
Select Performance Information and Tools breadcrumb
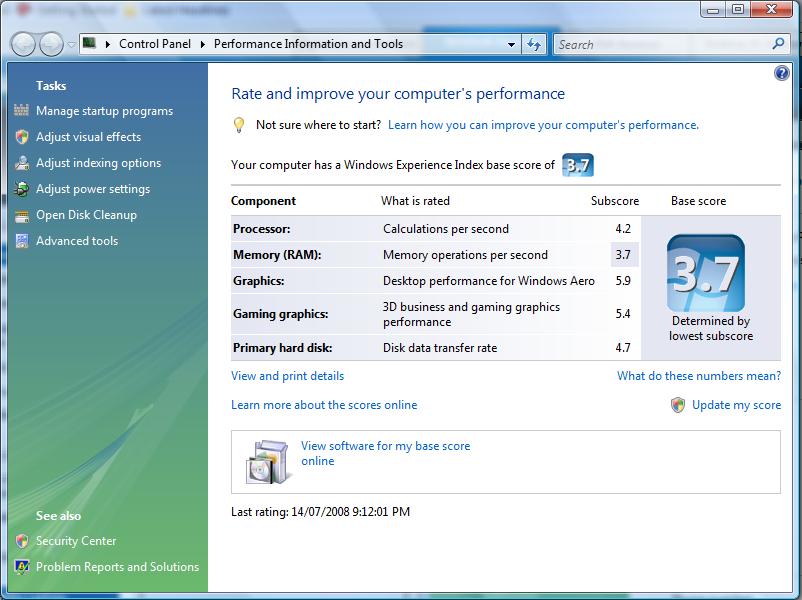click(x=308, y=44)
